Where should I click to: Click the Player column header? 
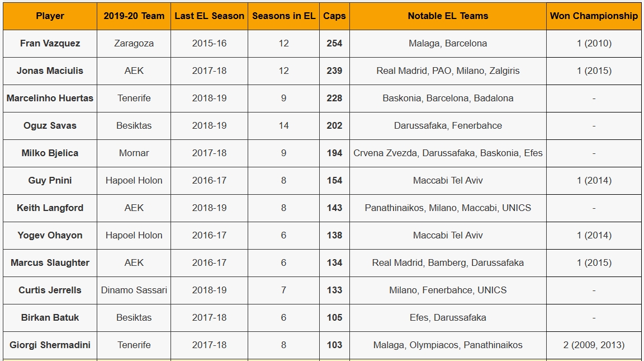(x=50, y=16)
